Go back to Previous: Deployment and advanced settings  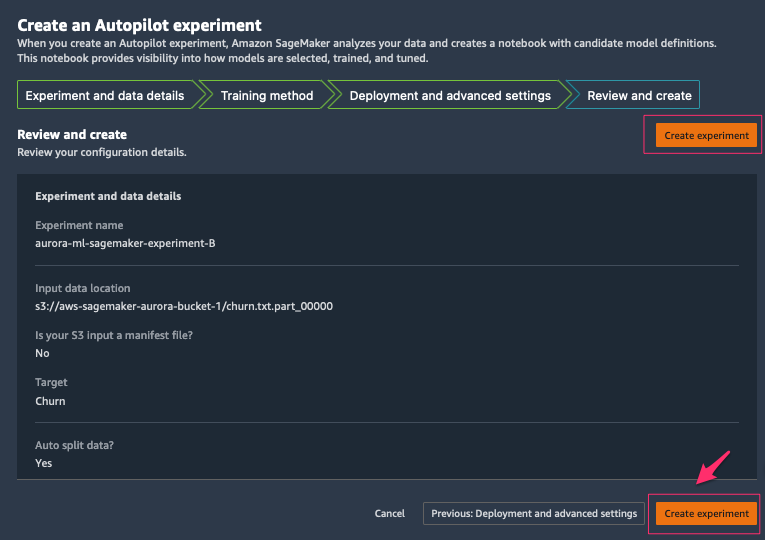(534, 513)
